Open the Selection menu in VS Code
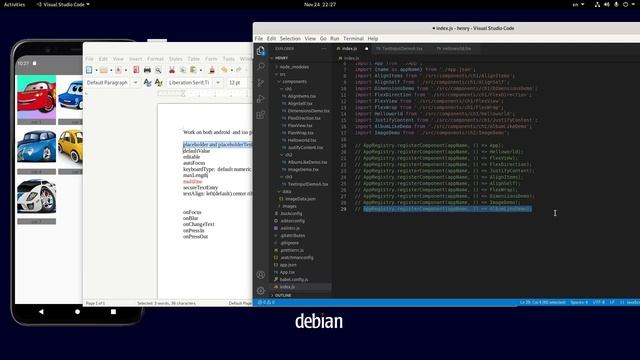This screenshot has height=360, width=640. click(290, 38)
